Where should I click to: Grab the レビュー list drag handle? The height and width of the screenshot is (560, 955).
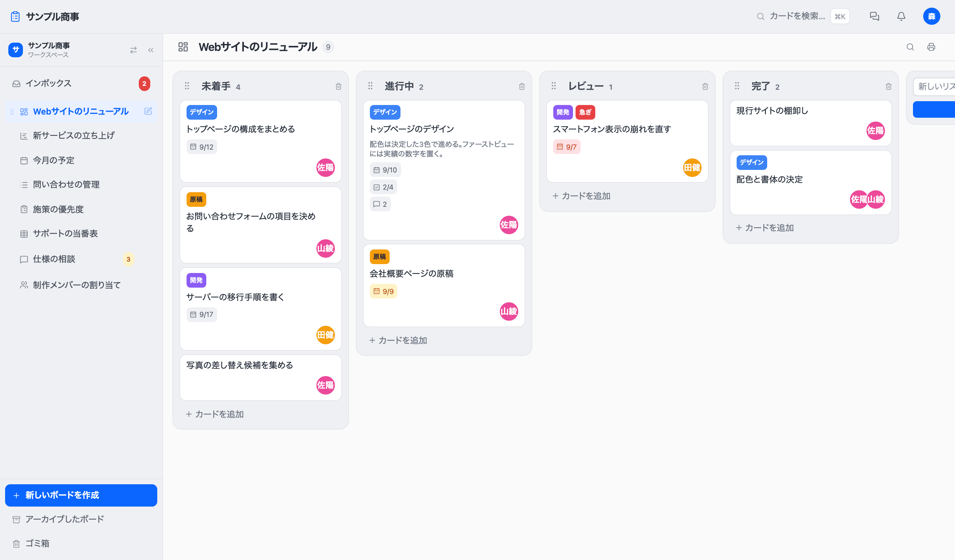tap(554, 86)
